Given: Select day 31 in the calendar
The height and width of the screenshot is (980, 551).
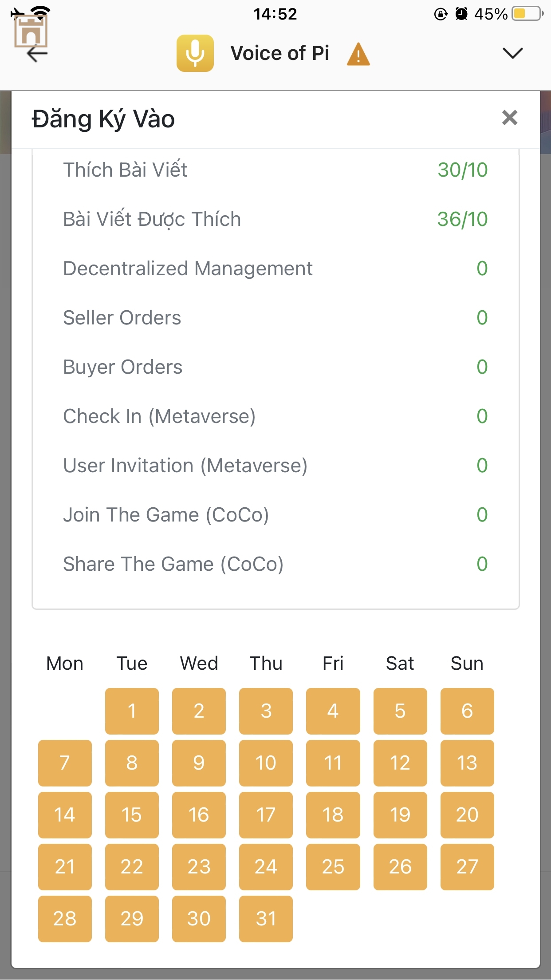Looking at the screenshot, I should [x=266, y=919].
